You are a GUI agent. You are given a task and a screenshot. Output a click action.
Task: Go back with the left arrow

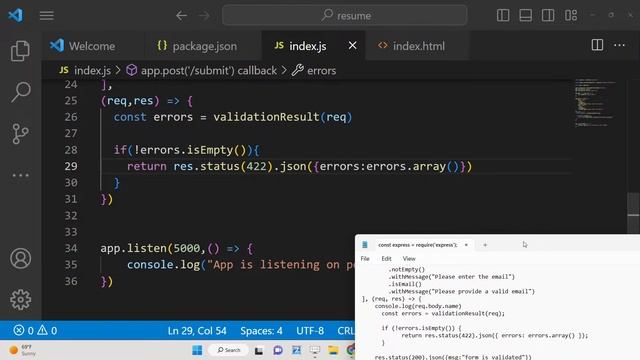tap(181, 16)
